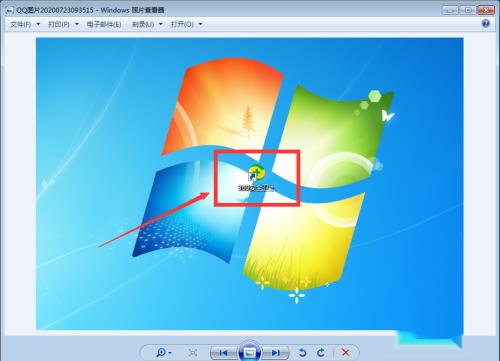Viewport: 500px width, 361px height.
Task: Rotate the image clockwise
Action: coord(321,352)
